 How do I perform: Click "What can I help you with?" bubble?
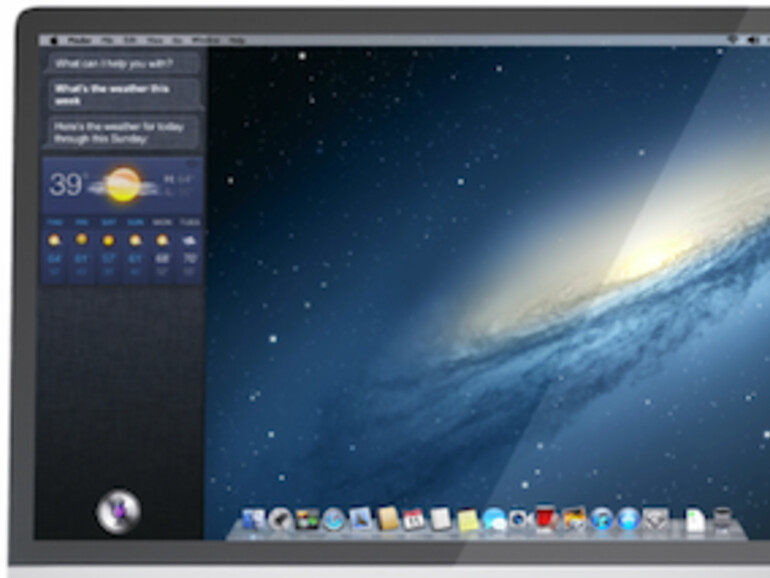tap(123, 63)
